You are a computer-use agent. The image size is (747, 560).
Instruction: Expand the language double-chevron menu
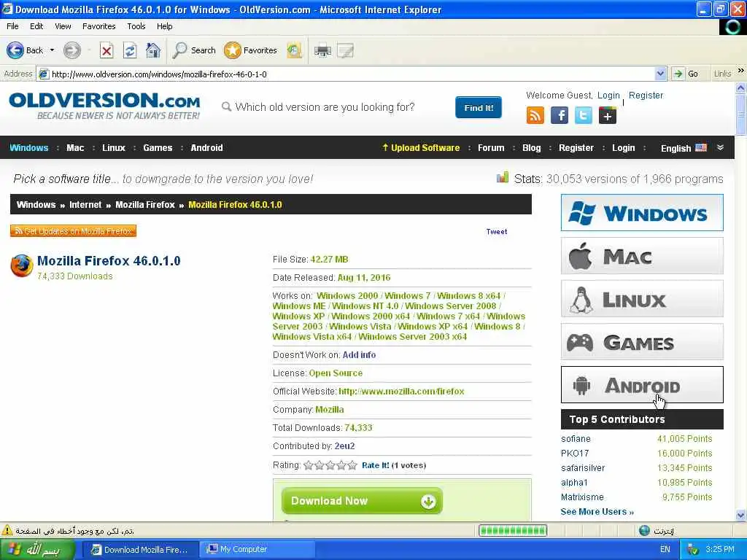720,147
